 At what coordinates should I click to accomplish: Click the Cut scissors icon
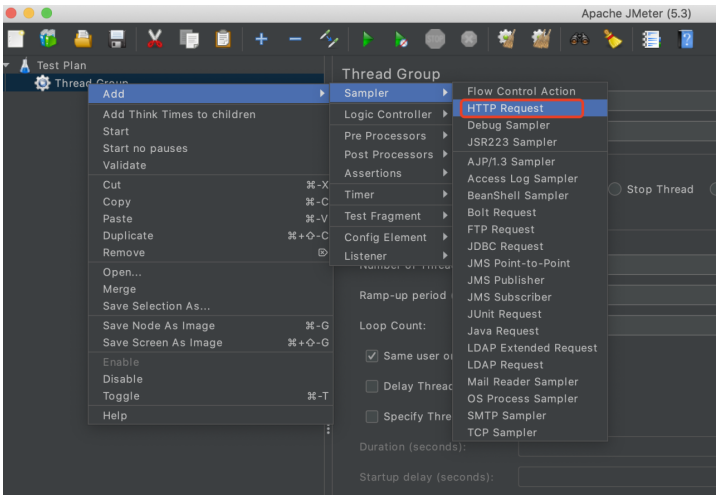tap(155, 39)
